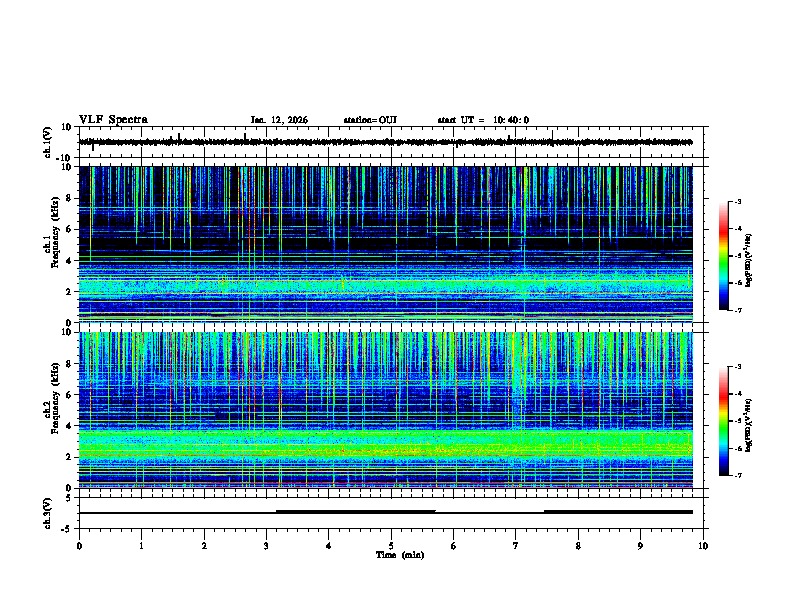Click time axis tick label "5"

point(391,546)
